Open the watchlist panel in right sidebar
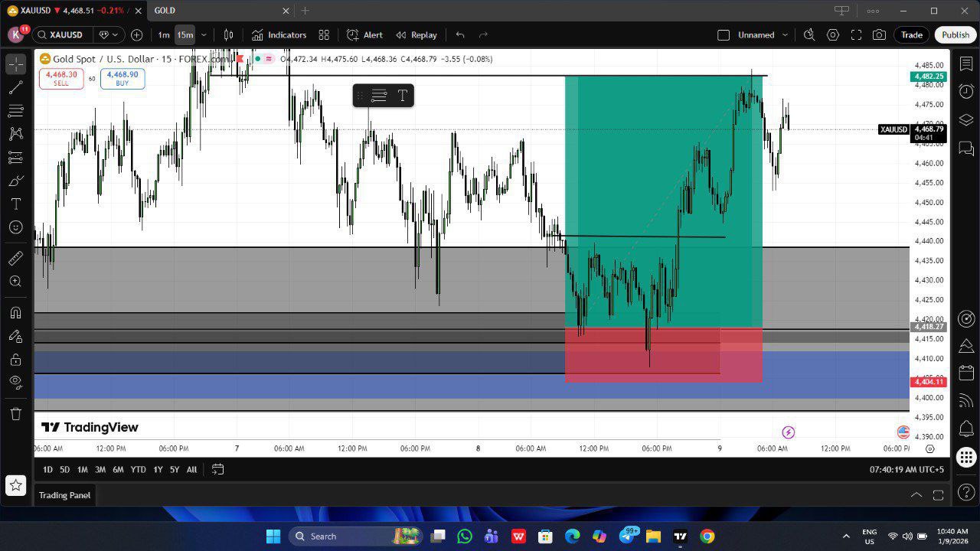 [966, 64]
